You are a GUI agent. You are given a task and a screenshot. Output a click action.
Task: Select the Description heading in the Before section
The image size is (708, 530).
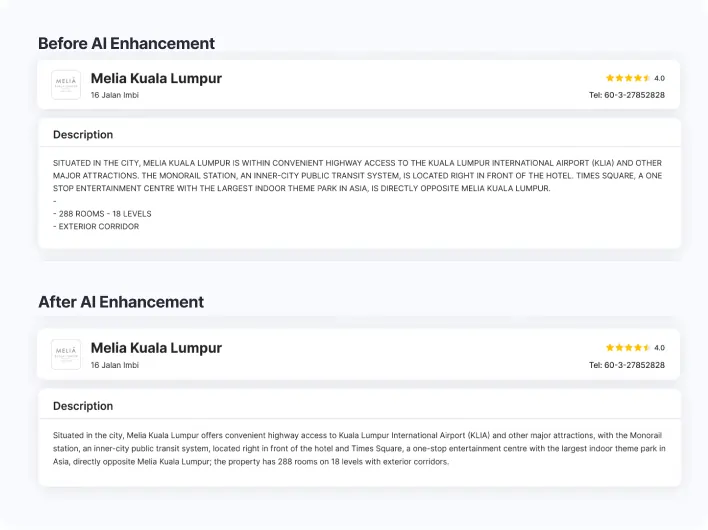(83, 135)
